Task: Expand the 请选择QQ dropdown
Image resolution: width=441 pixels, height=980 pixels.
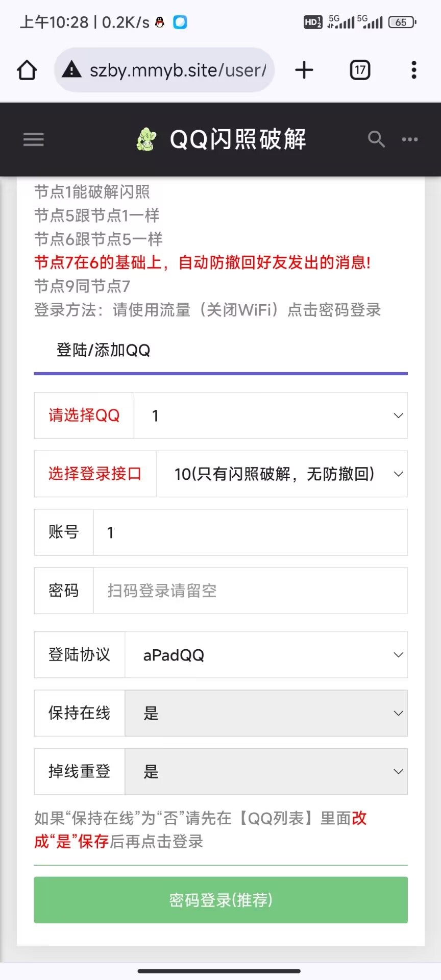Action: click(271, 415)
